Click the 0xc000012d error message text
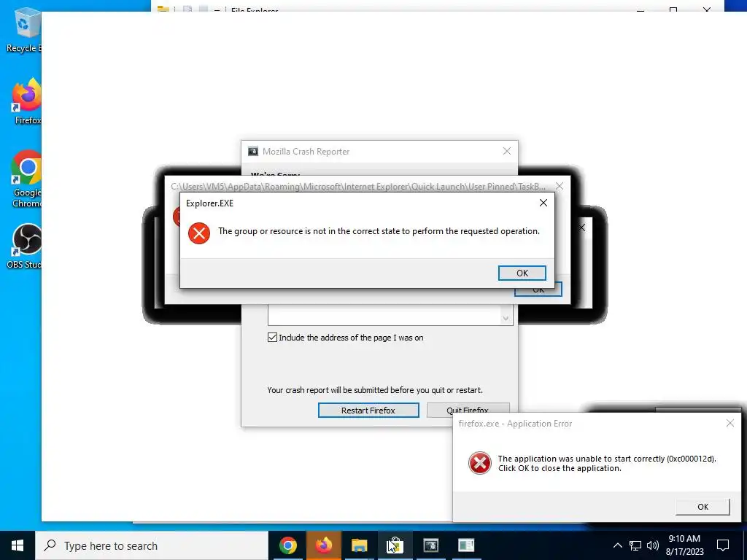Screen dimensions: 747x560 607,463
